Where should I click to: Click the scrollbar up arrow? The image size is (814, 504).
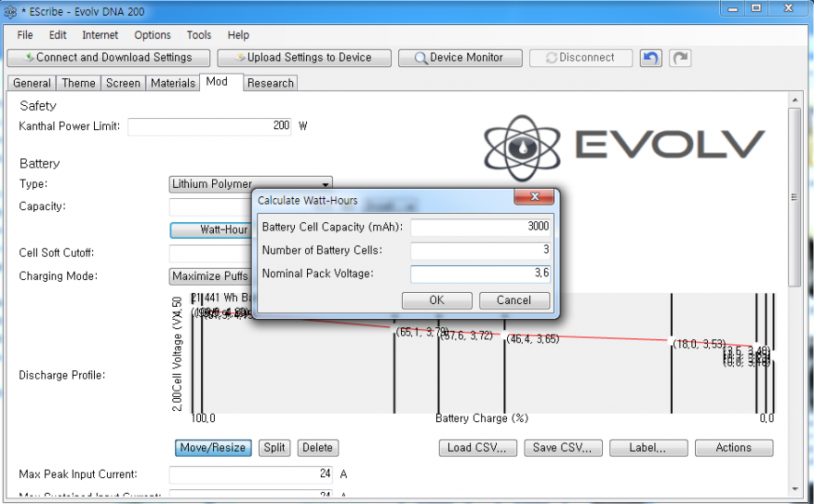[794, 99]
